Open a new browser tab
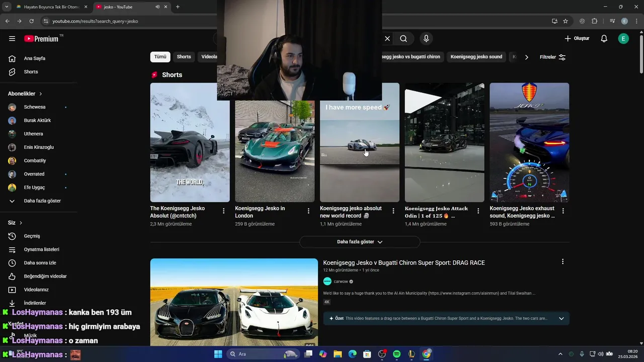The width and height of the screenshot is (644, 362). (178, 7)
